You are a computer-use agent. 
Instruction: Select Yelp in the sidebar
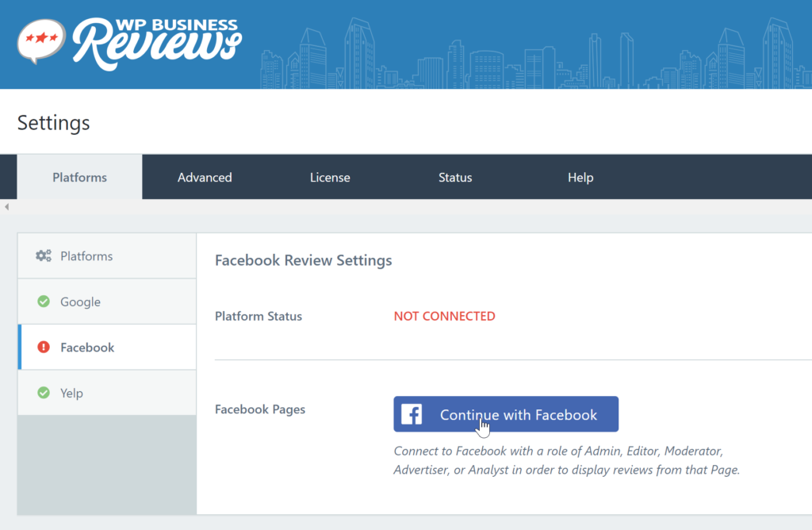coord(107,393)
